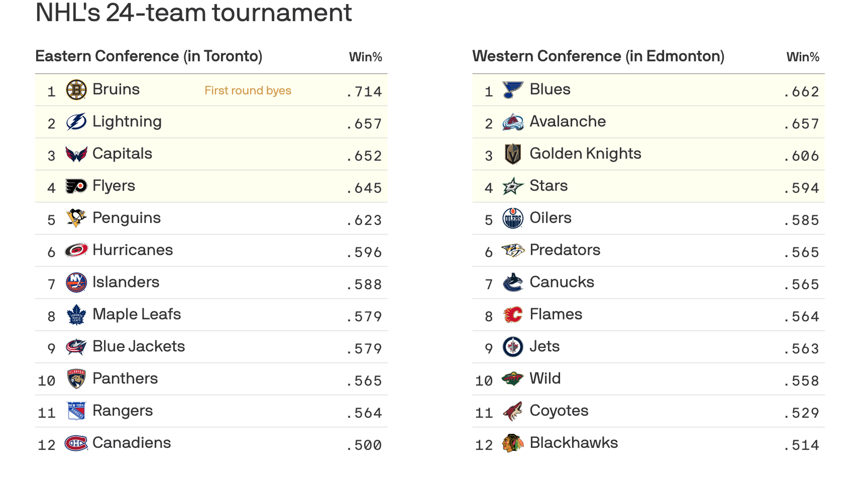Click the Western Conference (in Edmonton) heading
The image size is (868, 488).
coord(599,56)
